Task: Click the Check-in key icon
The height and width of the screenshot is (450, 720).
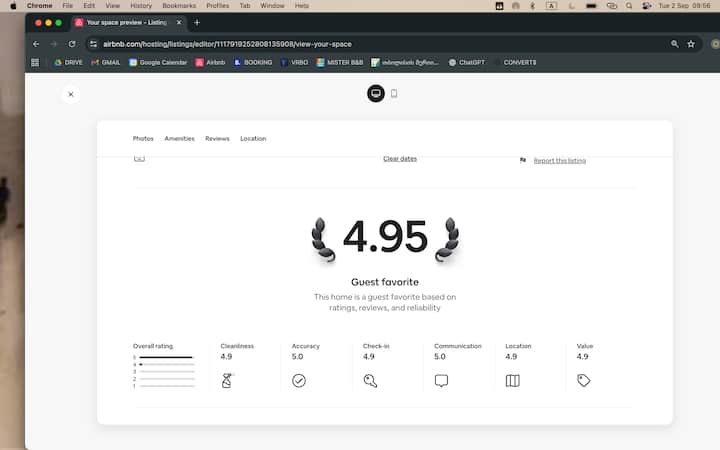Action: pyautogui.click(x=370, y=380)
